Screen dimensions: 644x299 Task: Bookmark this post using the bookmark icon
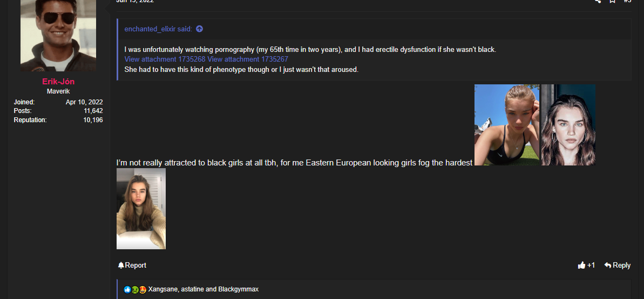(x=612, y=1)
